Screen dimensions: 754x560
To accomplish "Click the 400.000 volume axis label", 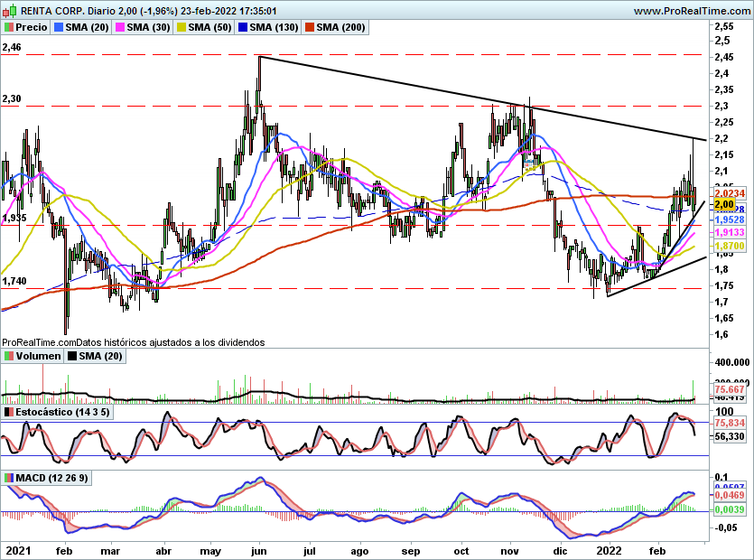I will point(732,362).
